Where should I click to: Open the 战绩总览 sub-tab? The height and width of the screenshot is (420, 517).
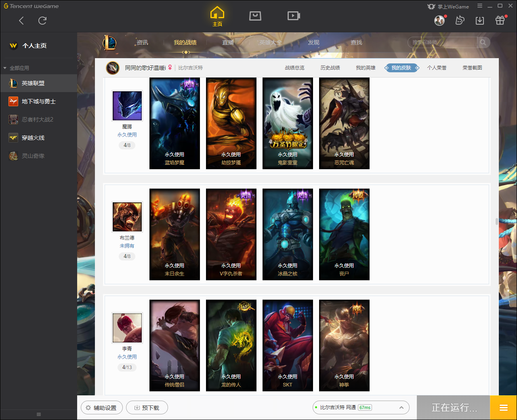click(294, 68)
